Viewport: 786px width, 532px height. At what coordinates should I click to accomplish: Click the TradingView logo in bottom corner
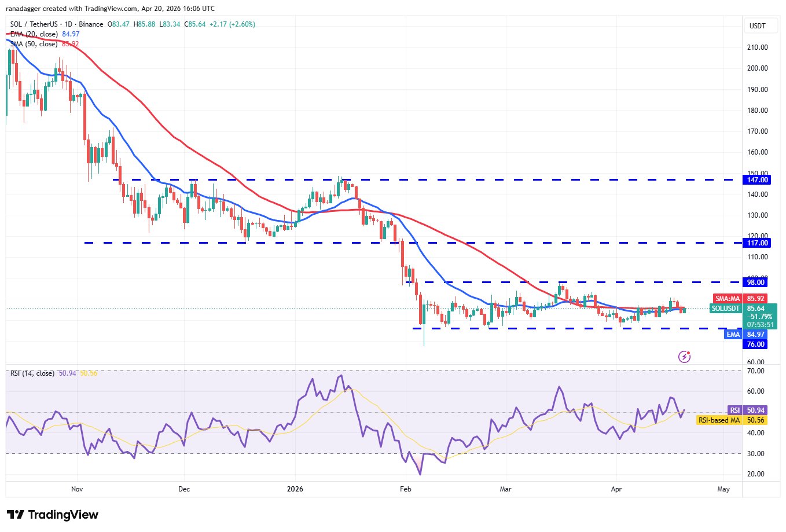pyautogui.click(x=53, y=515)
